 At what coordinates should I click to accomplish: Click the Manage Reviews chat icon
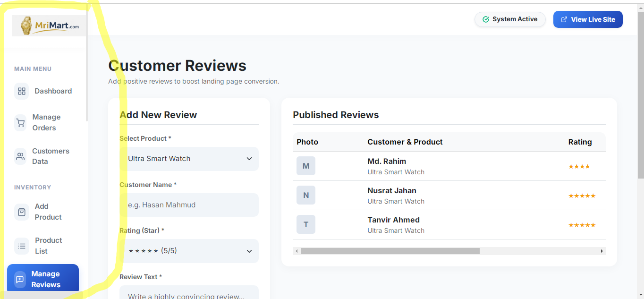20,279
